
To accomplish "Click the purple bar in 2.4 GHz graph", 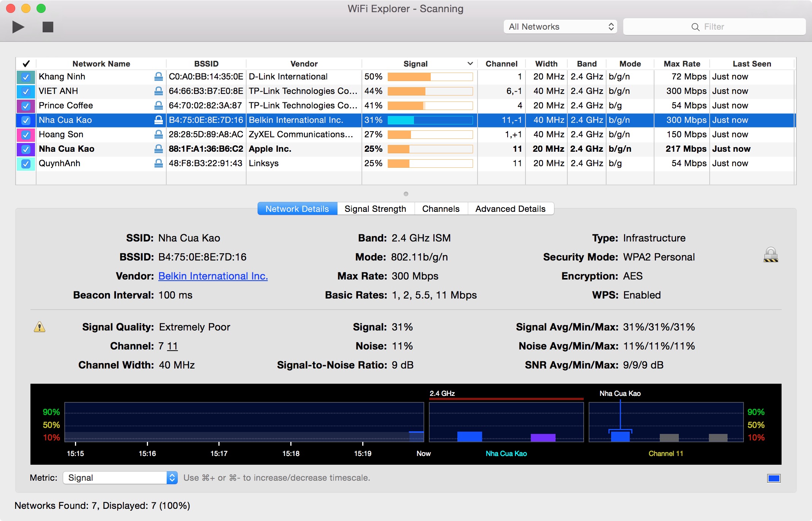I will click(x=543, y=437).
